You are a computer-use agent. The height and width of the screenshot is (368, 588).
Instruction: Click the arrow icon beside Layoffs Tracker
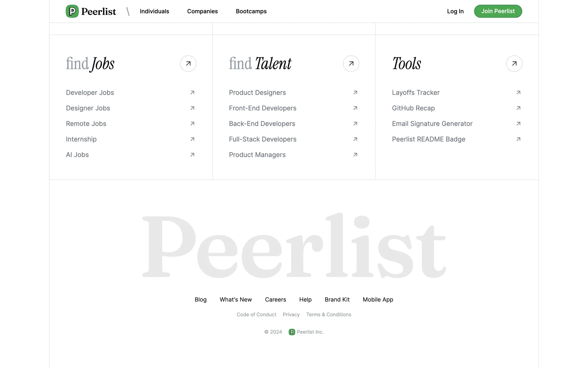[518, 93]
